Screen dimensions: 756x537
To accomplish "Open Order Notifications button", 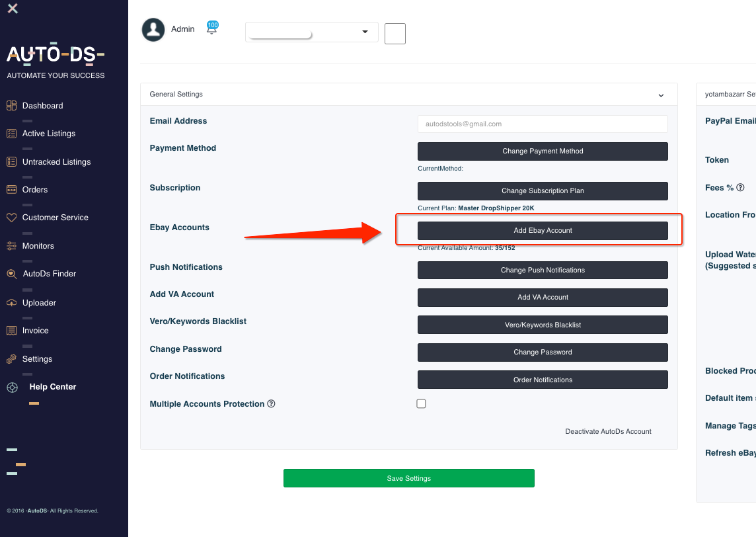I will [x=543, y=380].
